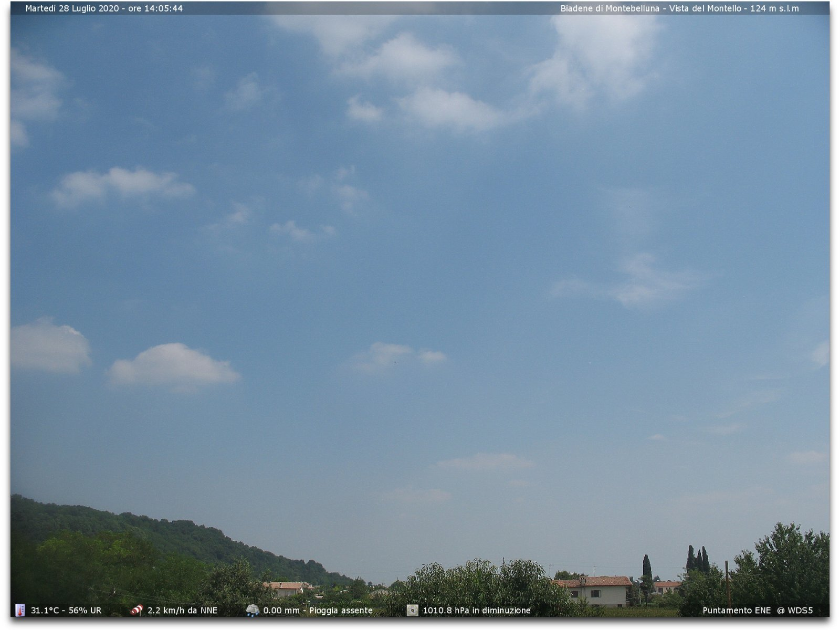Select the temperature reading 31.1°C - 56% UR
840x630 pixels.
pos(66,611)
